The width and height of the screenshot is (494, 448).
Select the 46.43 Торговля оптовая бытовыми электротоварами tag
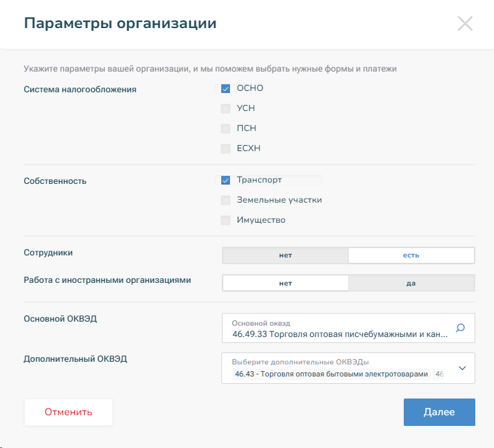[330, 374]
